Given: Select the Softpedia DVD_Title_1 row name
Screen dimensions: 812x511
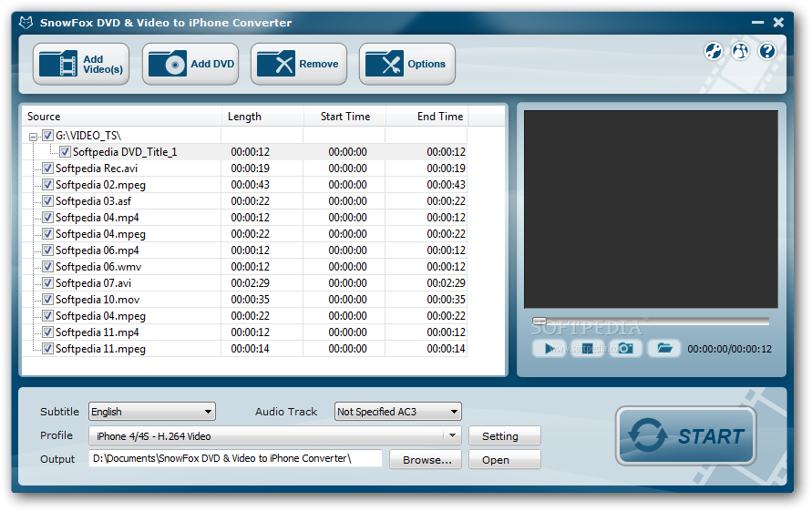Looking at the screenshot, I should pyautogui.click(x=125, y=152).
